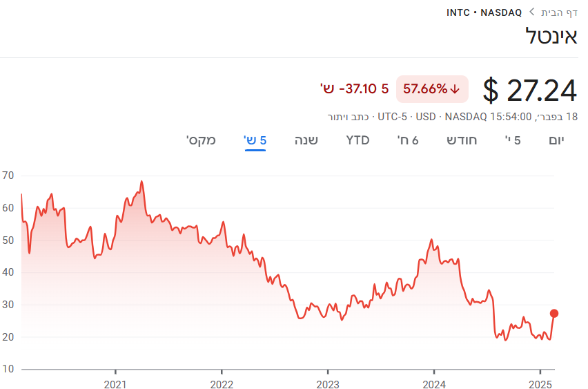Click the red endpoint dot on chart

pyautogui.click(x=553, y=314)
